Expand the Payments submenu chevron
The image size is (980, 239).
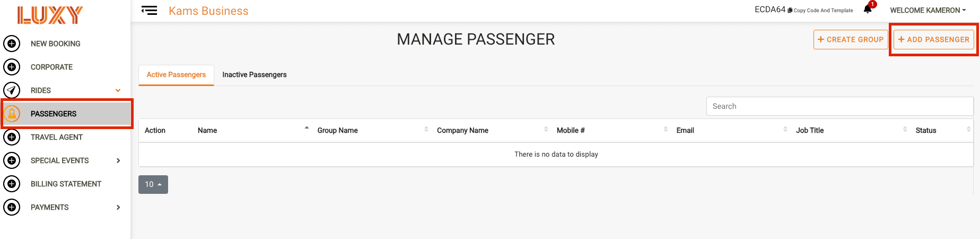pyautogui.click(x=118, y=207)
